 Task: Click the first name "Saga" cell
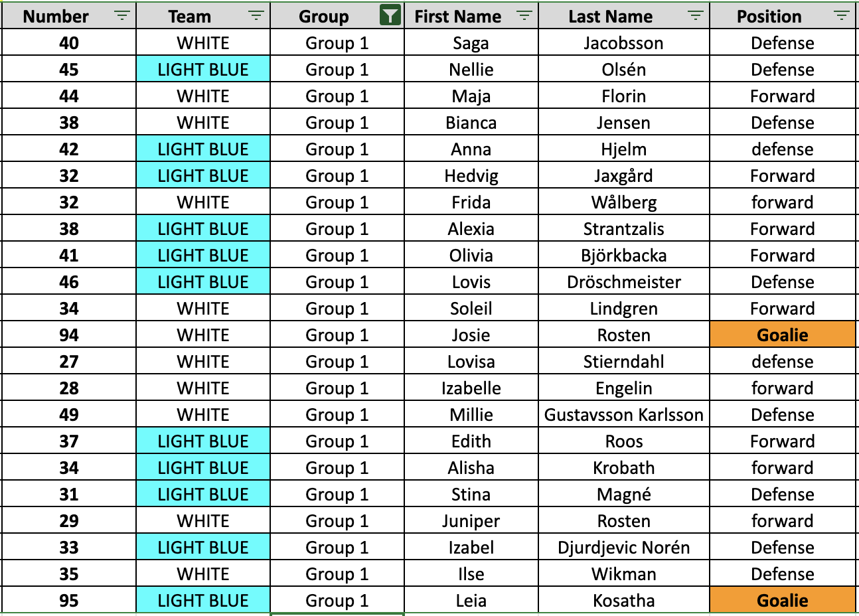tap(471, 43)
